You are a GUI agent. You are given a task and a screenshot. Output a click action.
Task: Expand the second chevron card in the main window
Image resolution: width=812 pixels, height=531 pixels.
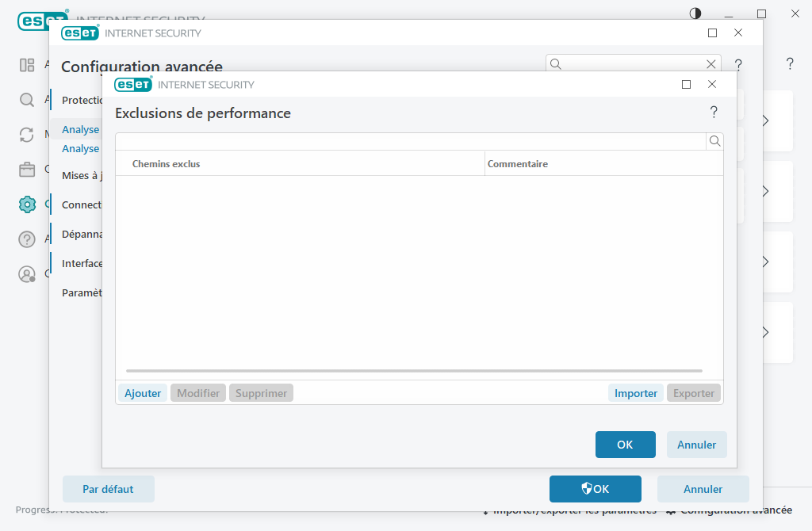click(x=765, y=191)
